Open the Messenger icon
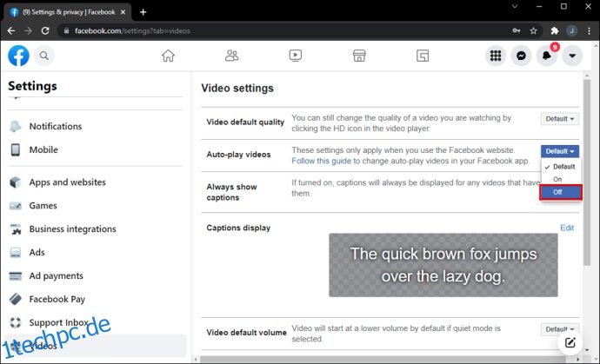Image resolution: width=600 pixels, height=364 pixels. coord(521,56)
